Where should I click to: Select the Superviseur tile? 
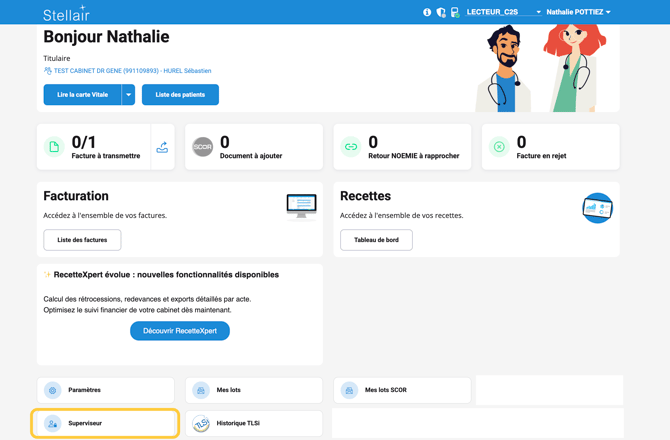pos(105,423)
